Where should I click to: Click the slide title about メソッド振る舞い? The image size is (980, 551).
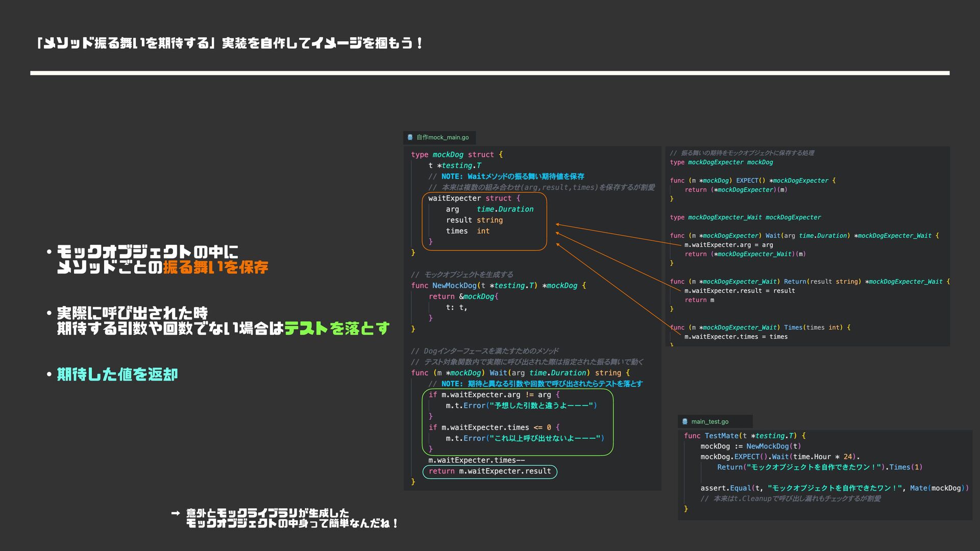[x=230, y=43]
